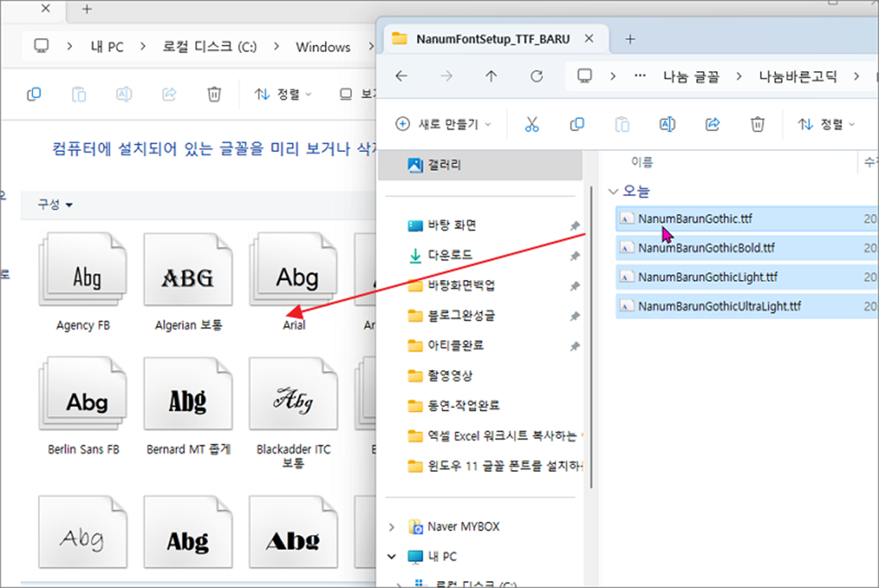The width and height of the screenshot is (879, 588).
Task: Click Copy icon in Fonts window toolbar
Action: [x=34, y=94]
